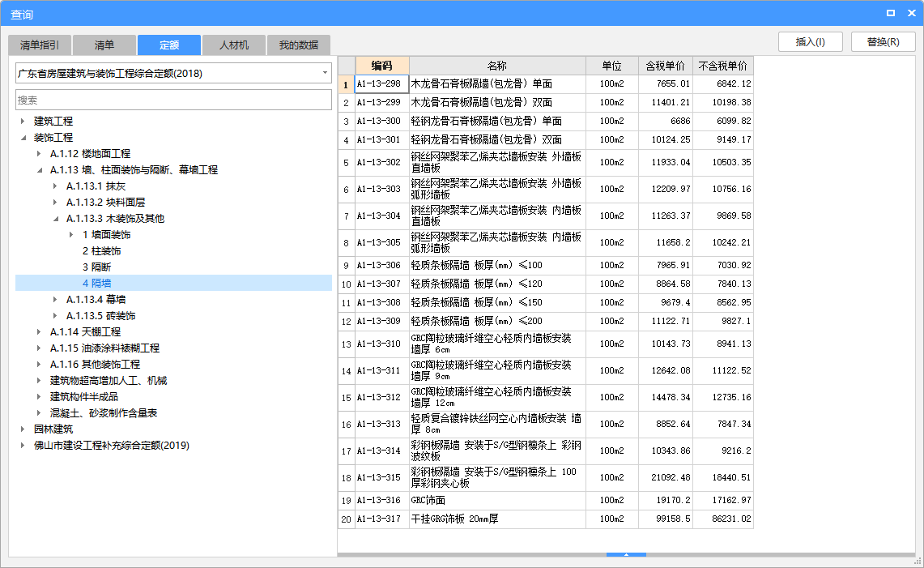The height and width of the screenshot is (568, 924).
Task: Select 混凝土、砂浆制作含量表 tree item
Action: [x=103, y=413]
